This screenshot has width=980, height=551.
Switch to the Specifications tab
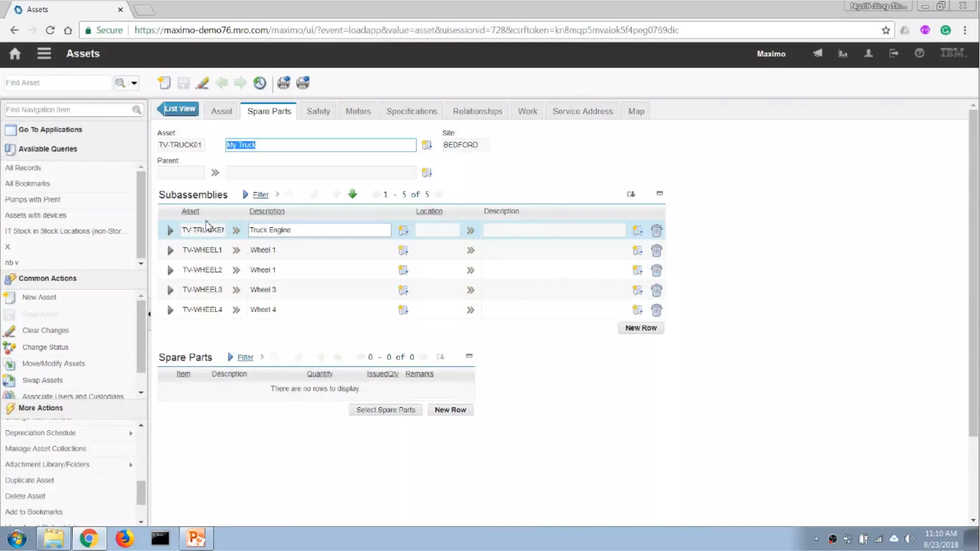[x=412, y=111]
